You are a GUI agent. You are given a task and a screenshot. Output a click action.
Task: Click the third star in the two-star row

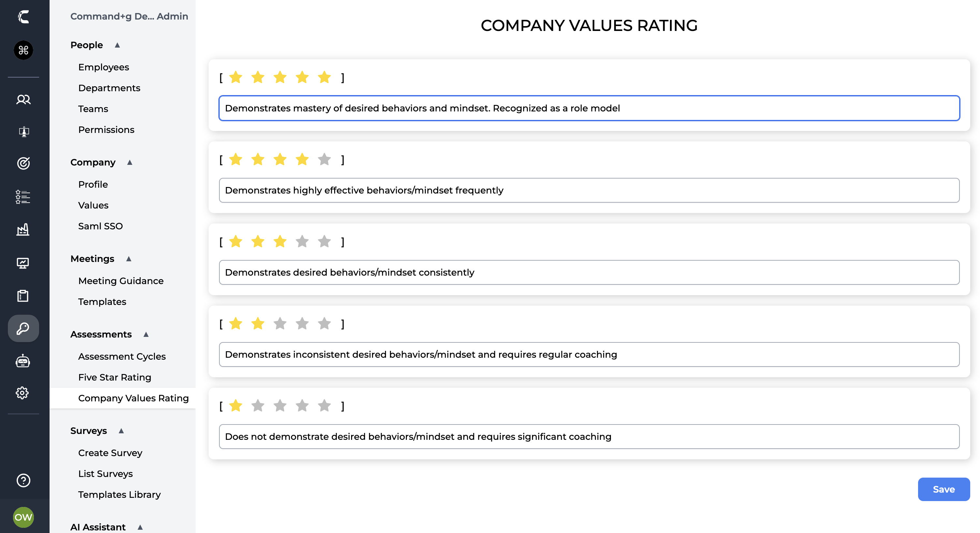[x=280, y=324]
